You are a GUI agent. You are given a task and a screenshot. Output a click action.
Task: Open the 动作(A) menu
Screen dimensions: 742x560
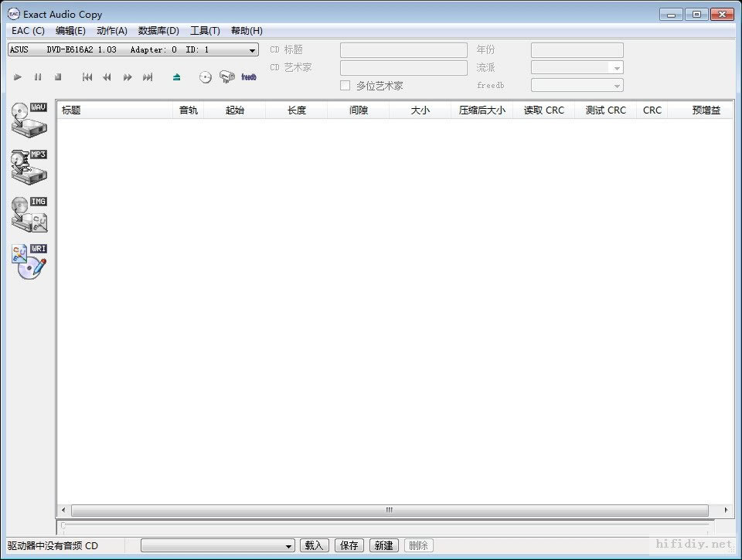coord(111,31)
